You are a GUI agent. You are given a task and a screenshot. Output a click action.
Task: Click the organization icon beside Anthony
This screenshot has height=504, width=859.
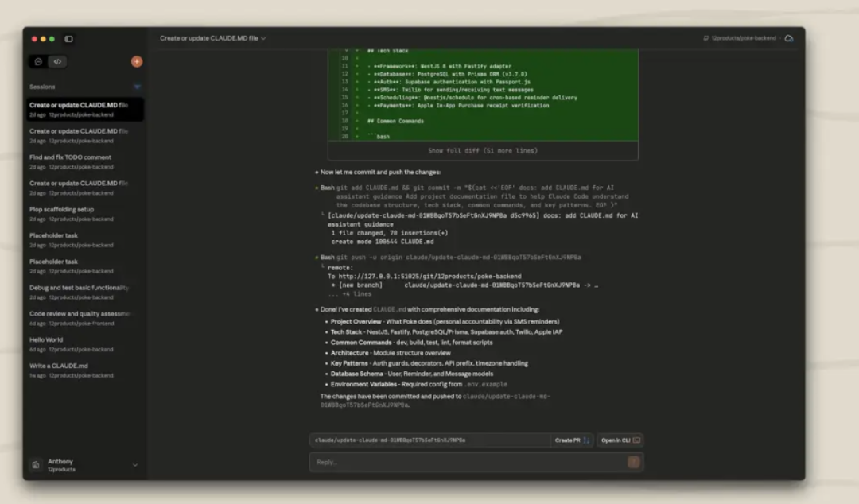click(x=36, y=465)
